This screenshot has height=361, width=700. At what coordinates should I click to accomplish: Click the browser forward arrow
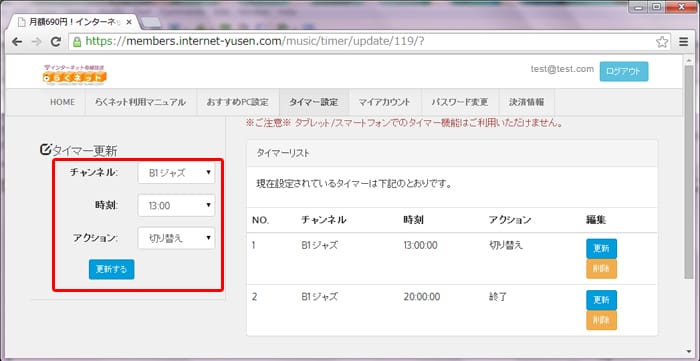tap(37, 42)
